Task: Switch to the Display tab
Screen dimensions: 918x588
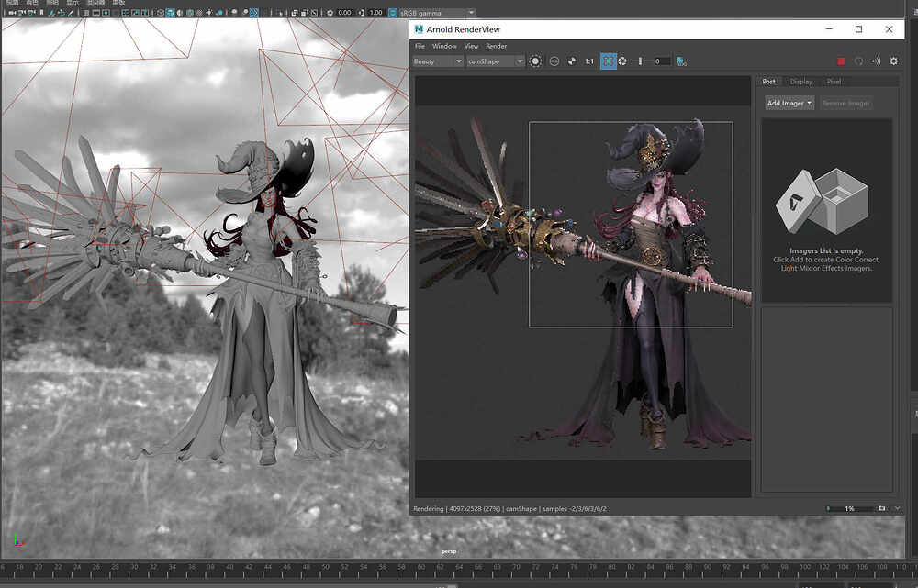Action: click(800, 82)
